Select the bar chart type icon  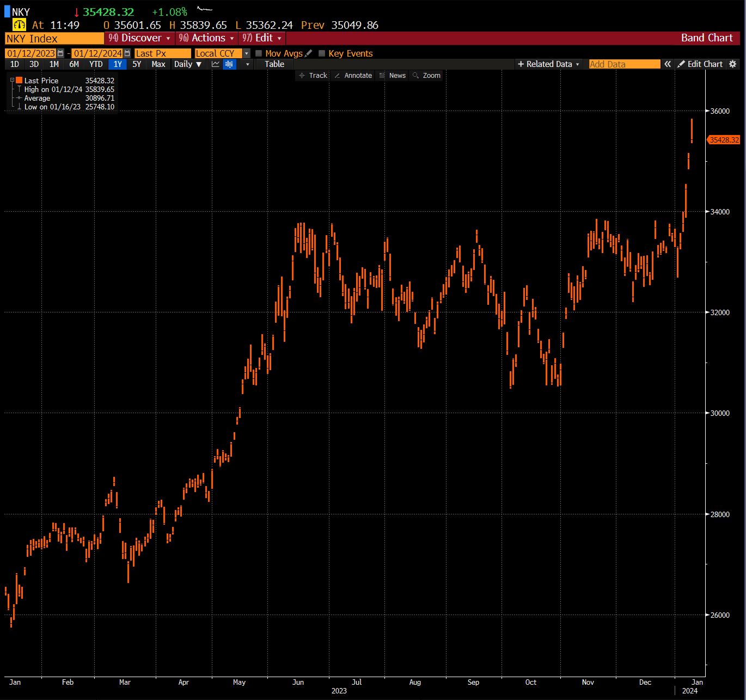pyautogui.click(x=229, y=64)
